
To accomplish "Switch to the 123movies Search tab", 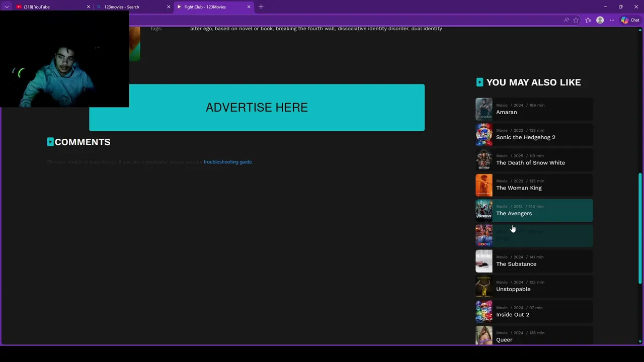I will pyautogui.click(x=133, y=7).
